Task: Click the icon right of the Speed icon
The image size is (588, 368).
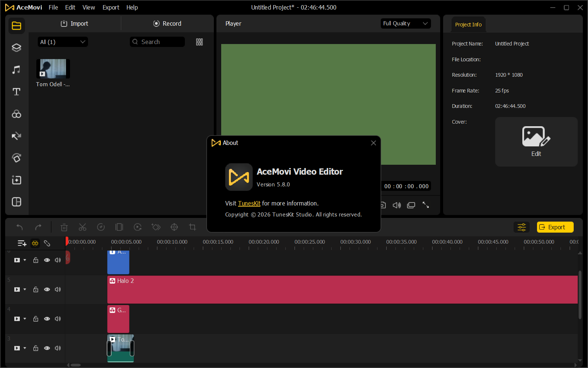Action: tap(119, 227)
